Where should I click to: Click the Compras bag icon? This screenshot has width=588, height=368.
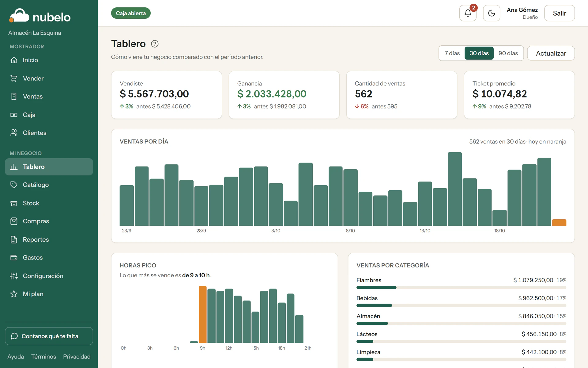pos(14,221)
